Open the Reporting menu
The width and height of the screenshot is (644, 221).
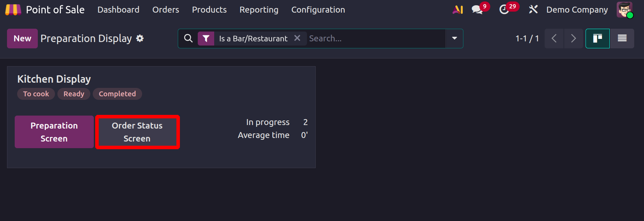pyautogui.click(x=259, y=10)
